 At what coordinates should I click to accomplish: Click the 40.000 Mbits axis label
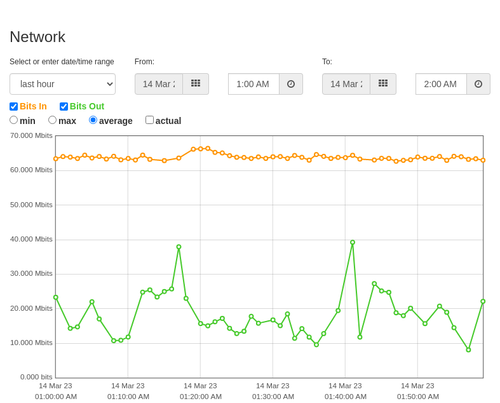point(31,239)
